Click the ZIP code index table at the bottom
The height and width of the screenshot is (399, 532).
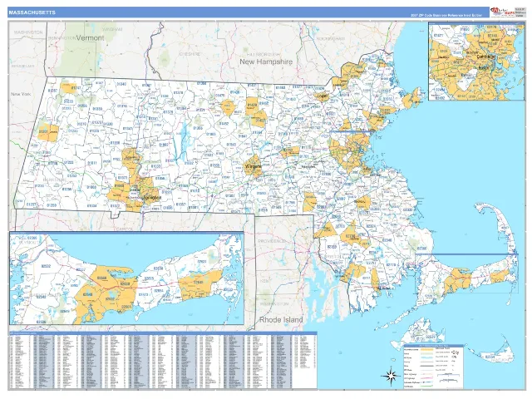point(163,361)
